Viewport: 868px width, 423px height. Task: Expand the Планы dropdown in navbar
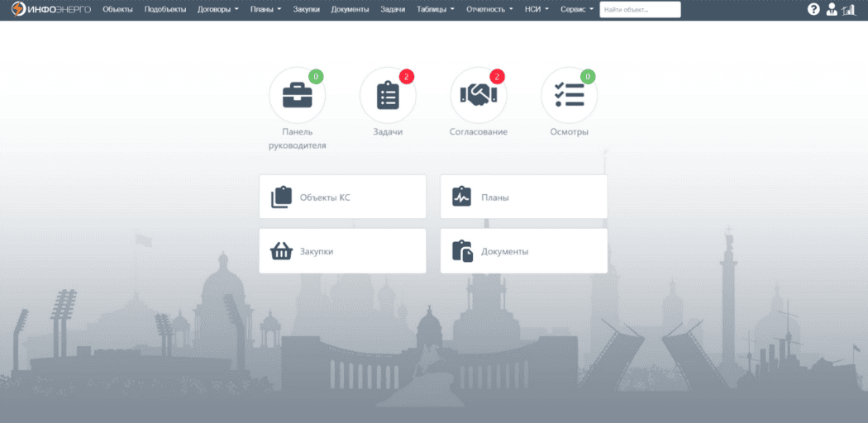click(x=265, y=10)
